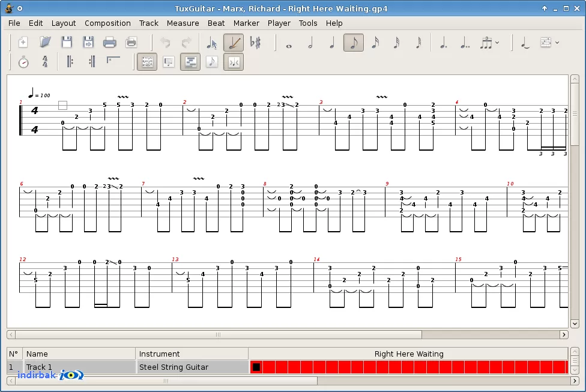Print the tablature
This screenshot has height=392, width=586.
tap(109, 42)
